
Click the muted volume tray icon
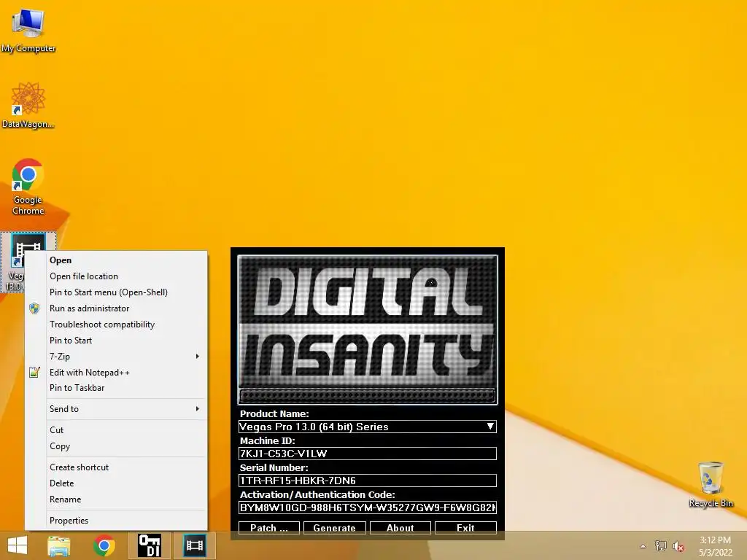tap(678, 546)
